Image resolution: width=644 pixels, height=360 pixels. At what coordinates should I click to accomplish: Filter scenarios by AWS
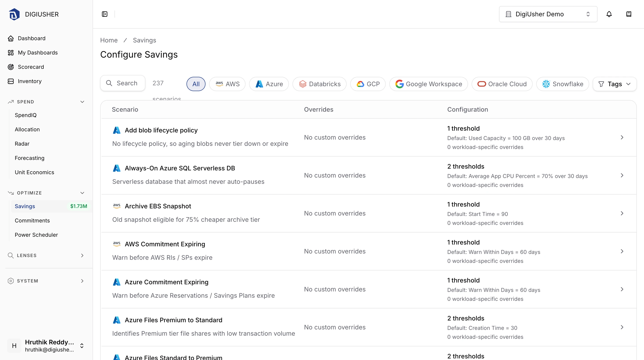coord(227,84)
